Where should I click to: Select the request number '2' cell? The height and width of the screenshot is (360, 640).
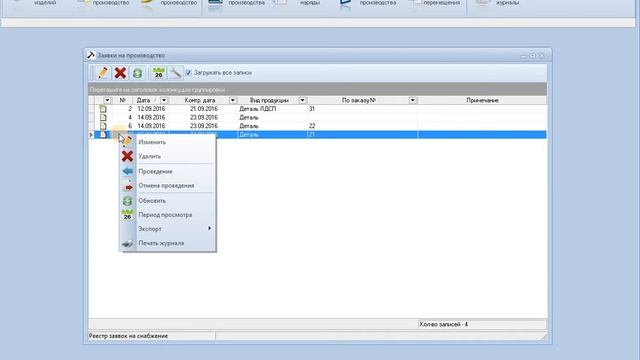pyautogui.click(x=130, y=109)
